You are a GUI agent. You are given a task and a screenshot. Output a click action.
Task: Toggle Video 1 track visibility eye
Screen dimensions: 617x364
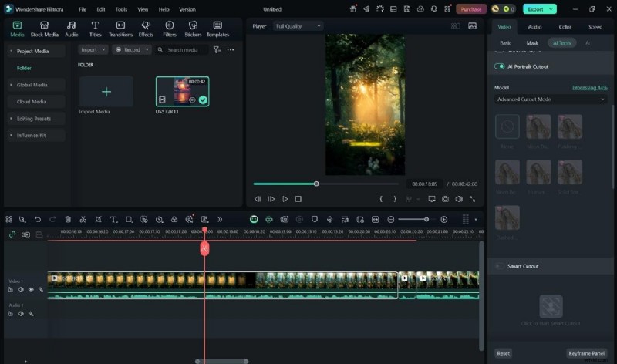point(31,290)
